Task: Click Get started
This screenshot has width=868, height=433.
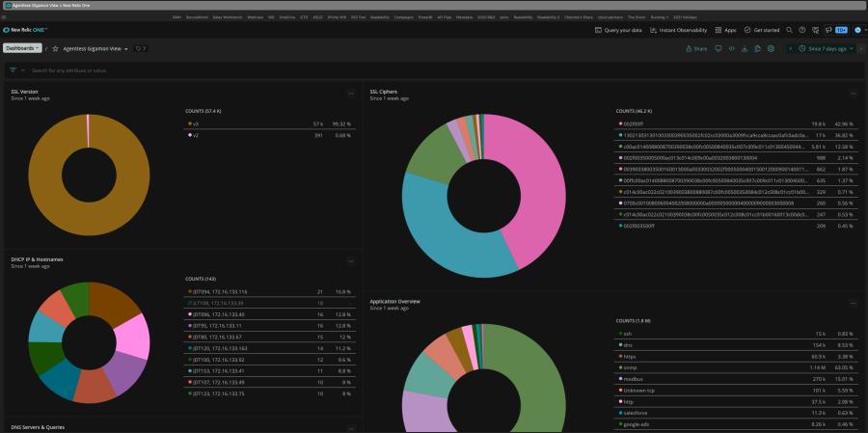Action: 762,30
